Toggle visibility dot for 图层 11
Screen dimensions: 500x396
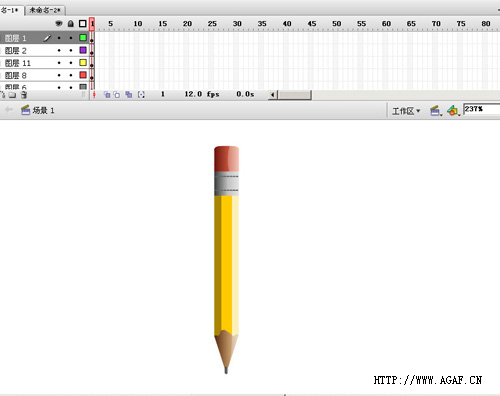point(59,63)
